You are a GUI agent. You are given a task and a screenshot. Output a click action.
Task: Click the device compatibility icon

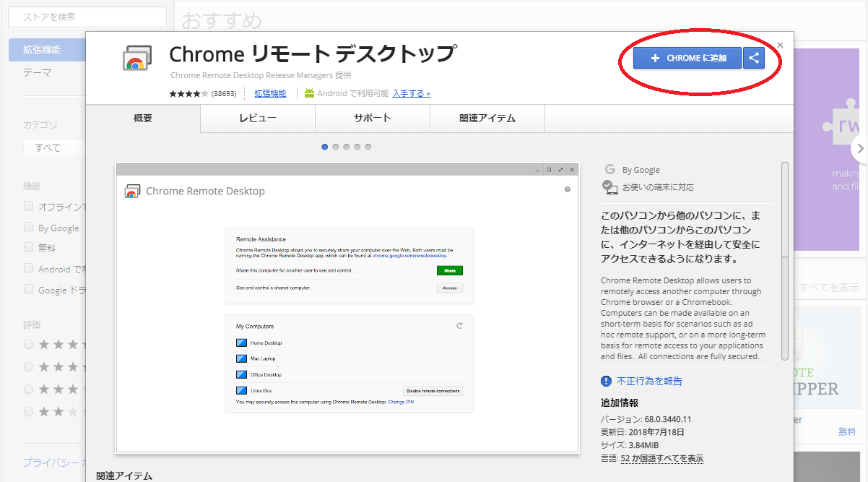[610, 187]
